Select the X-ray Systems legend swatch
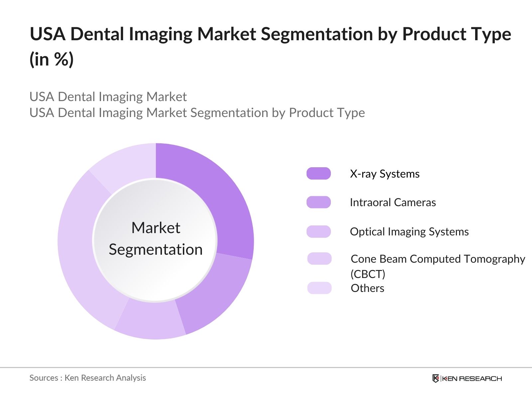This screenshot has height=399, width=532. (x=319, y=173)
